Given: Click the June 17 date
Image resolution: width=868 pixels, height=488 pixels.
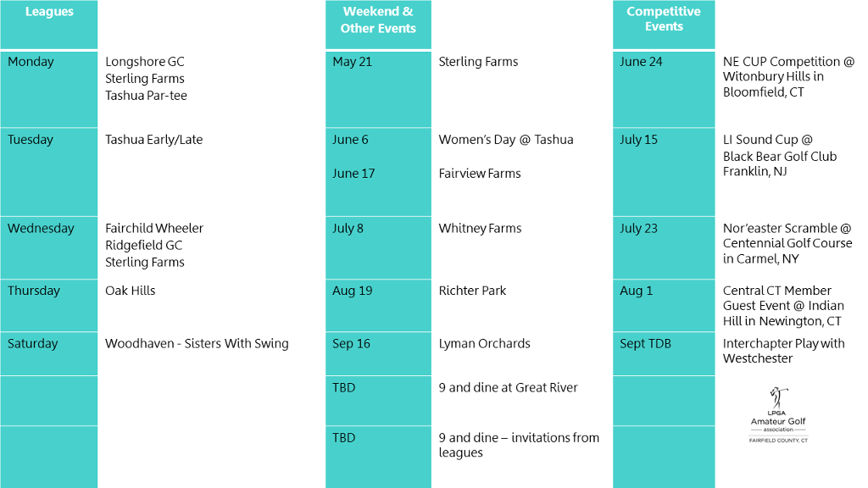Looking at the screenshot, I should (353, 174).
